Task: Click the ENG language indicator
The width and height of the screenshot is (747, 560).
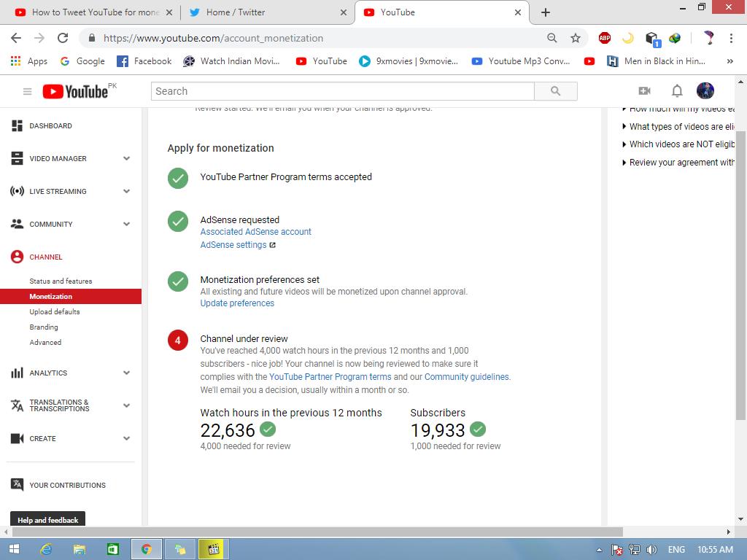Action: coord(676,550)
